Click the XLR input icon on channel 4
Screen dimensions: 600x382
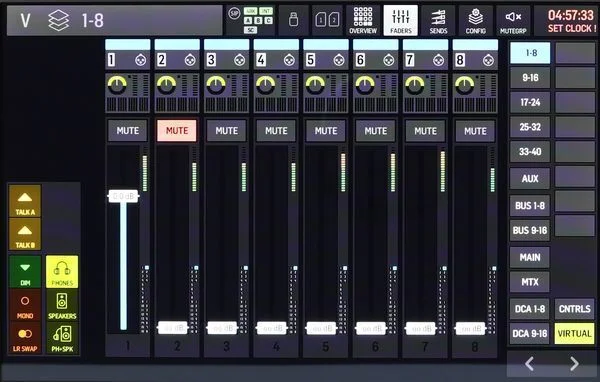tap(289, 60)
